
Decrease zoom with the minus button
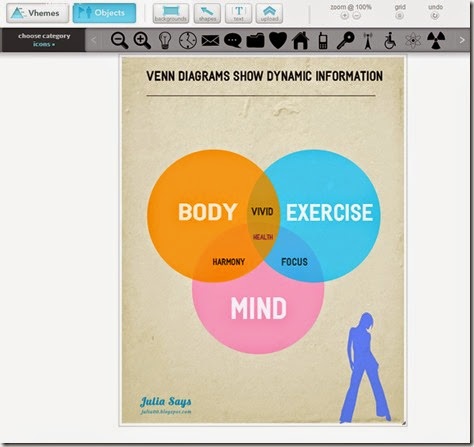(x=356, y=15)
